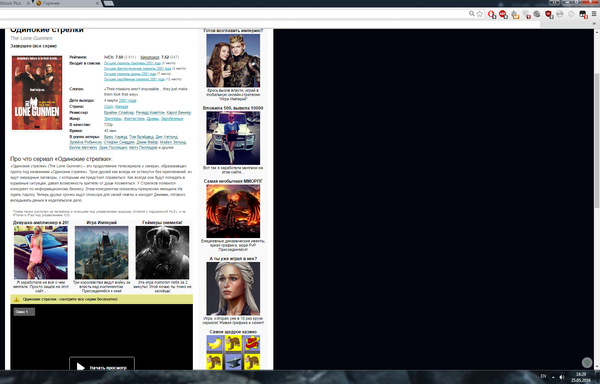
Task: Open a new tab with the new-tab button
Action: (109, 3)
